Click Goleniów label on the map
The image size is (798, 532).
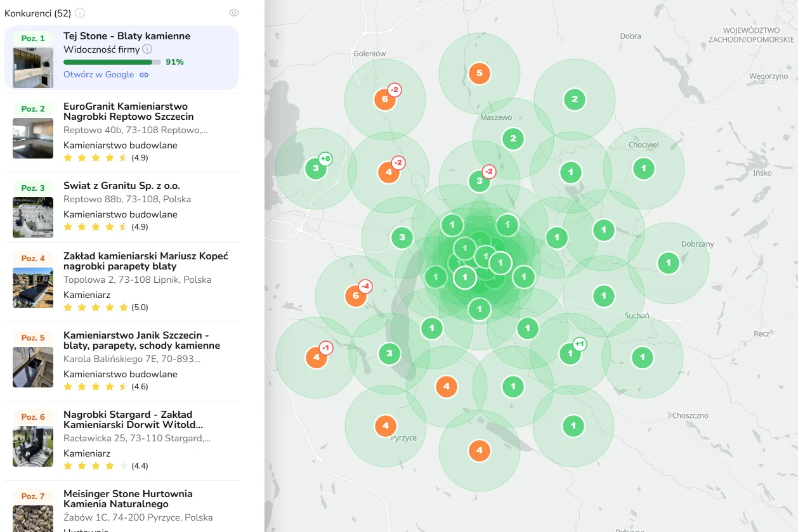click(x=370, y=54)
